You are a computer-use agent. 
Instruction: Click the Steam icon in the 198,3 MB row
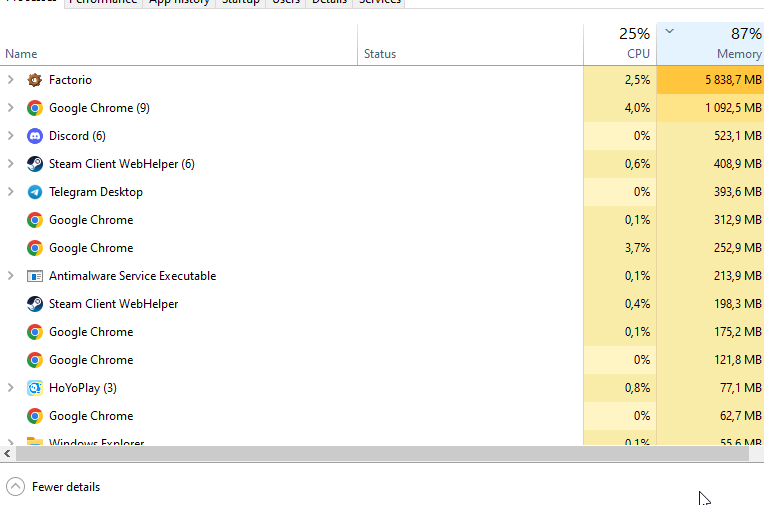click(x=35, y=304)
